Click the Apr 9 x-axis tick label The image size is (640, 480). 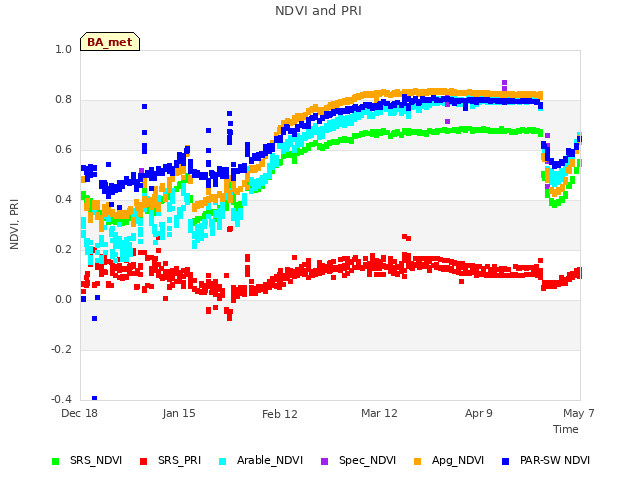coord(479,413)
